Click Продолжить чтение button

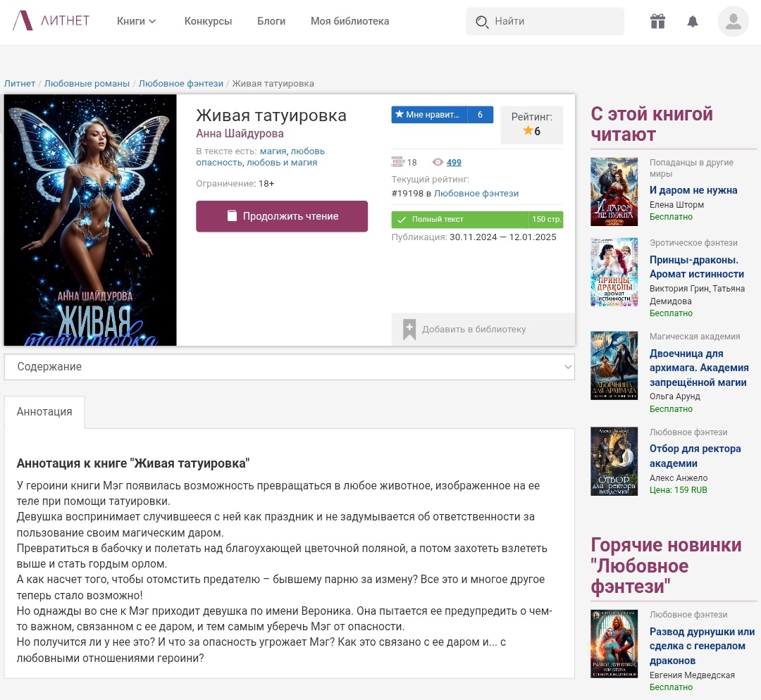tap(282, 216)
